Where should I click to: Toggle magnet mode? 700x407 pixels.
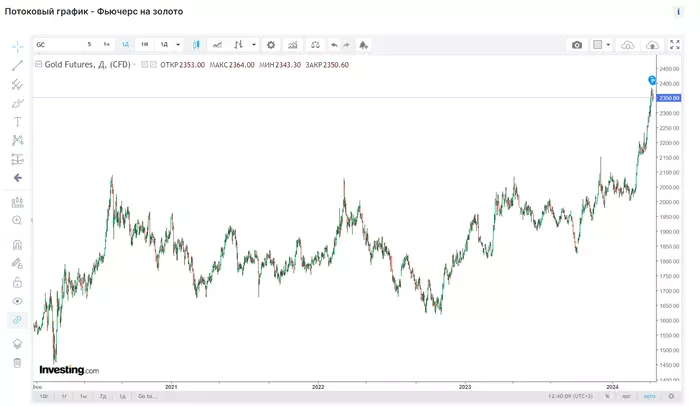pyautogui.click(x=17, y=245)
